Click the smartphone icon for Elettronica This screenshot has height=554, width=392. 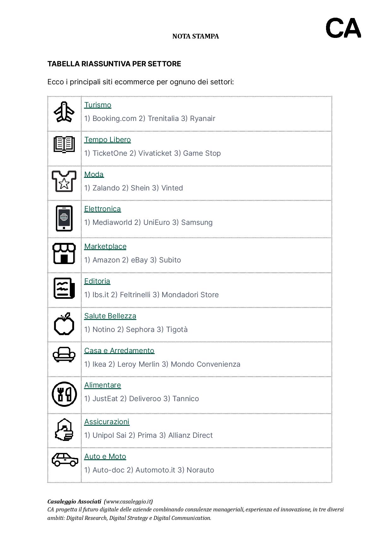pos(64,218)
